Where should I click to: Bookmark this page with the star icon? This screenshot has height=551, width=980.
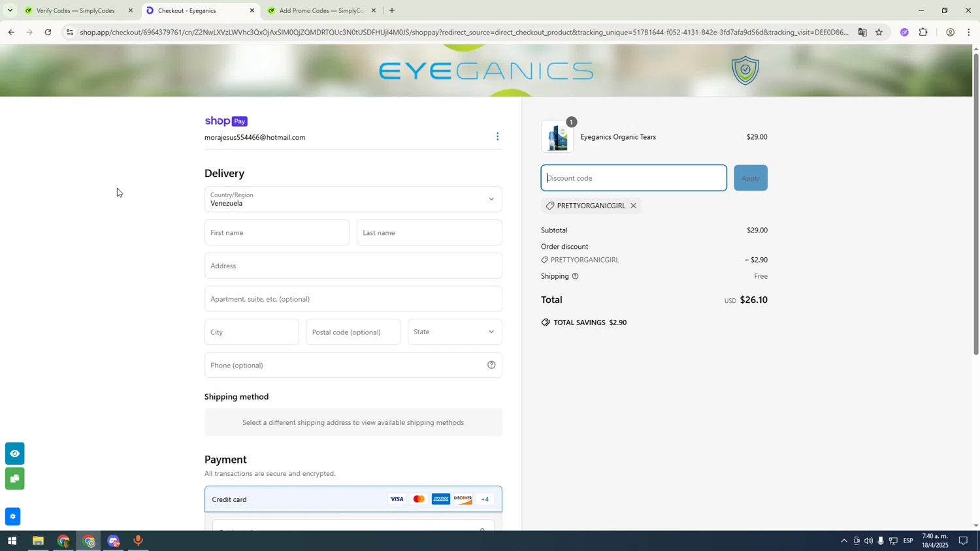click(x=879, y=32)
